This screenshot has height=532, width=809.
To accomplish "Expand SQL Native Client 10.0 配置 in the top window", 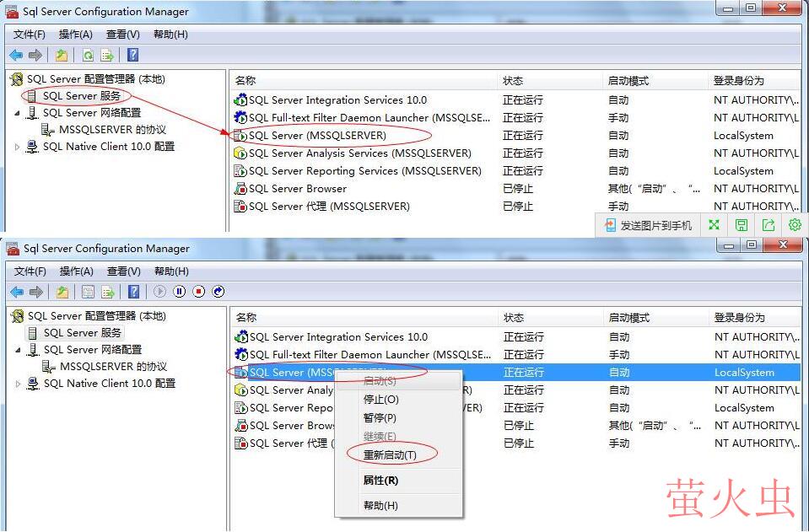I will point(17,147).
